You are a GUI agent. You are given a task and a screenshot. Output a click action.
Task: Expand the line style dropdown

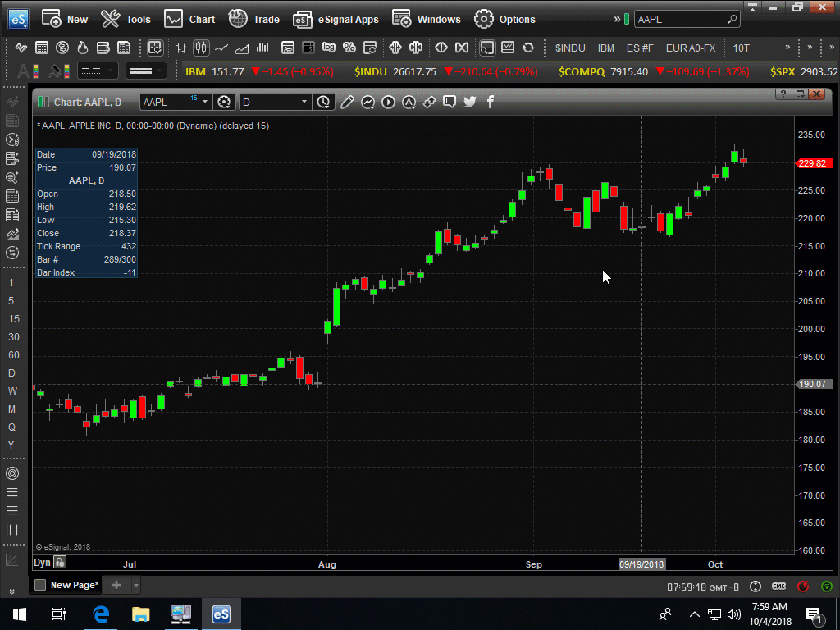(x=98, y=71)
